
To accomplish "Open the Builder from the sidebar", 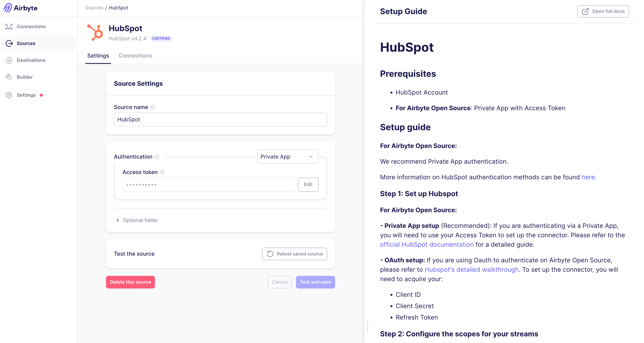I will (9, 77).
